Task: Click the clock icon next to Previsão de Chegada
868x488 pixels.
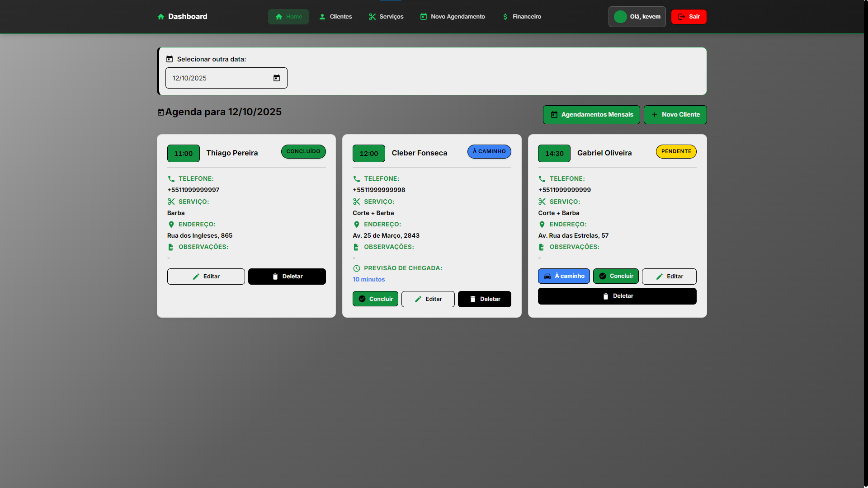Action: tap(357, 268)
